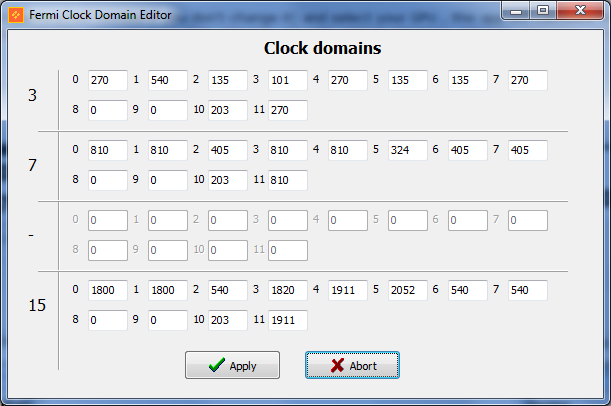Viewport: 611px width, 406px height.
Task: Select domain 1 field in group 3
Action: 168,80
